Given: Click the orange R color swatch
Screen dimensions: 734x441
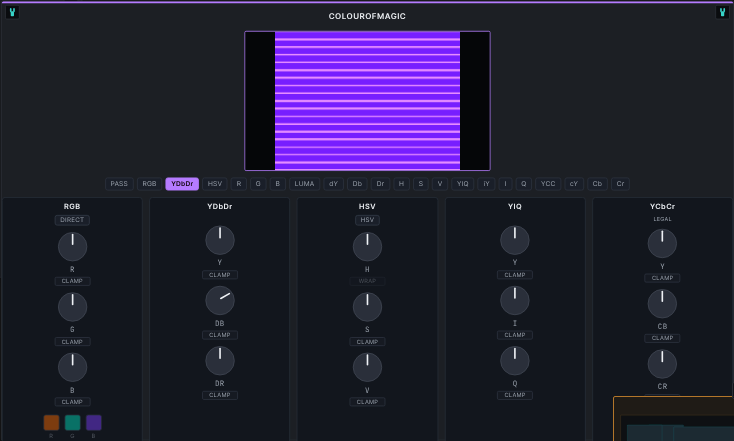Looking at the screenshot, I should (x=51, y=423).
